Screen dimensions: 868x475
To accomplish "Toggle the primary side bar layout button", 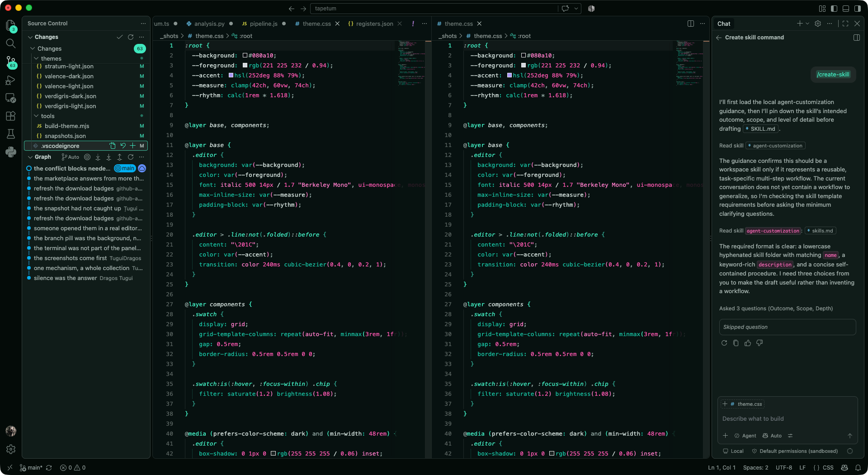I will [834, 9].
